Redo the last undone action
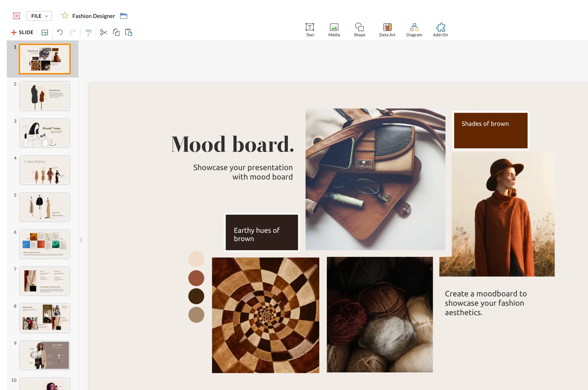The height and width of the screenshot is (390, 588). click(72, 32)
